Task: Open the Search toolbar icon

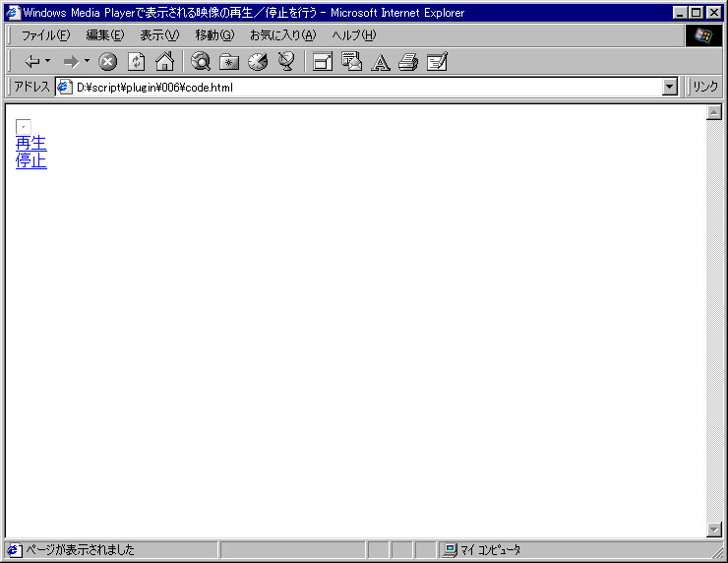Action: 200,61
